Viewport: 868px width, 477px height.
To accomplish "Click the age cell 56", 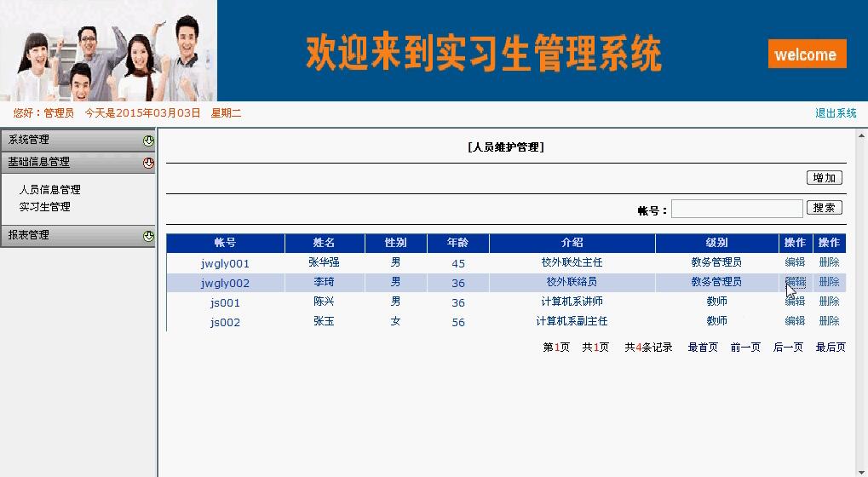I will pos(458,322).
